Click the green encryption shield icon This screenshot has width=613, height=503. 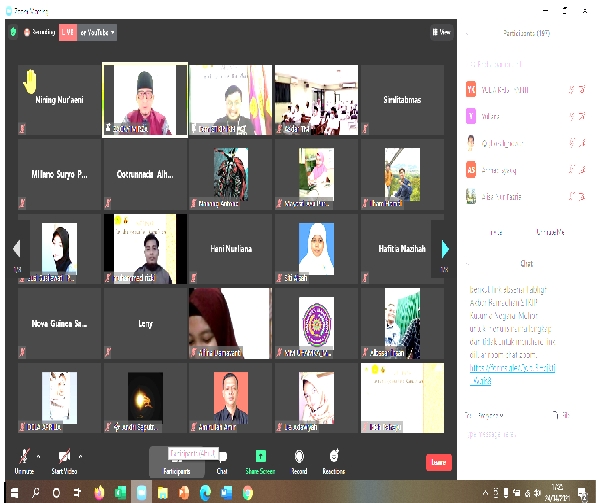[x=13, y=32]
